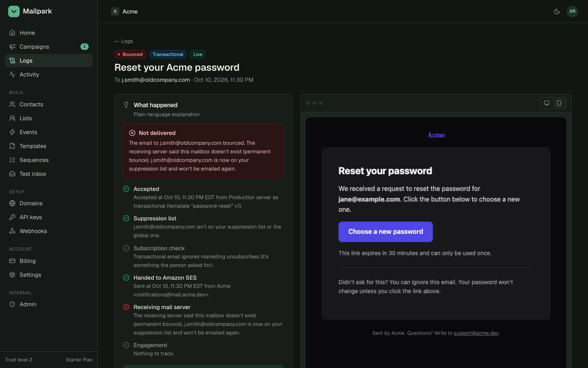588x368 pixels.
Task: Click the Webhooks icon
Action: click(12, 231)
